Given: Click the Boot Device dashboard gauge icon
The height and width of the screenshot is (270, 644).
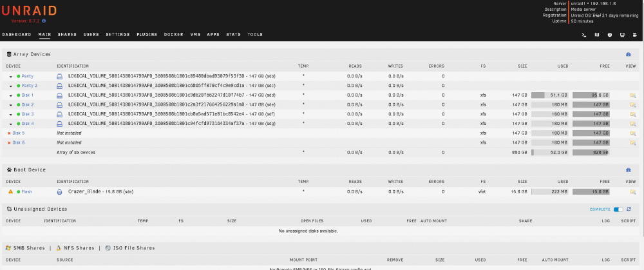Looking at the screenshot, I should tap(628, 169).
